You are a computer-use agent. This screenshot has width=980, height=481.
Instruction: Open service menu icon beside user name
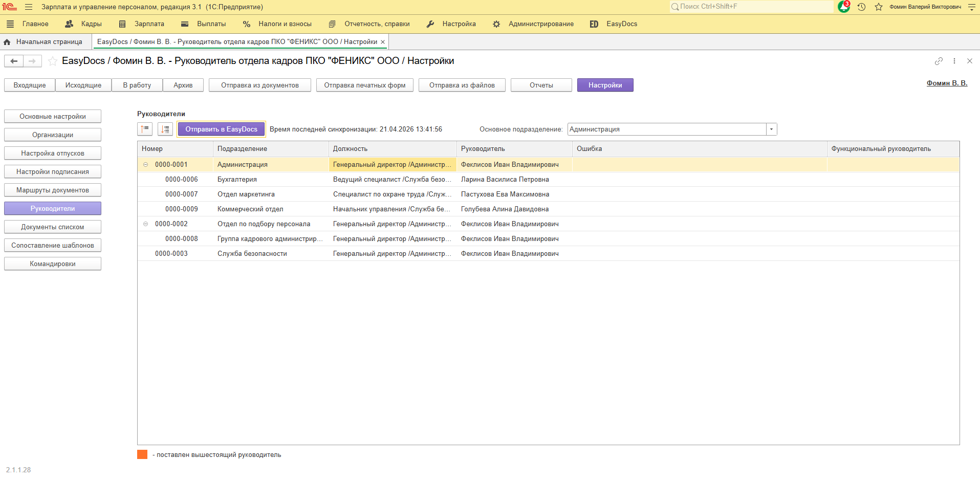click(x=972, y=7)
